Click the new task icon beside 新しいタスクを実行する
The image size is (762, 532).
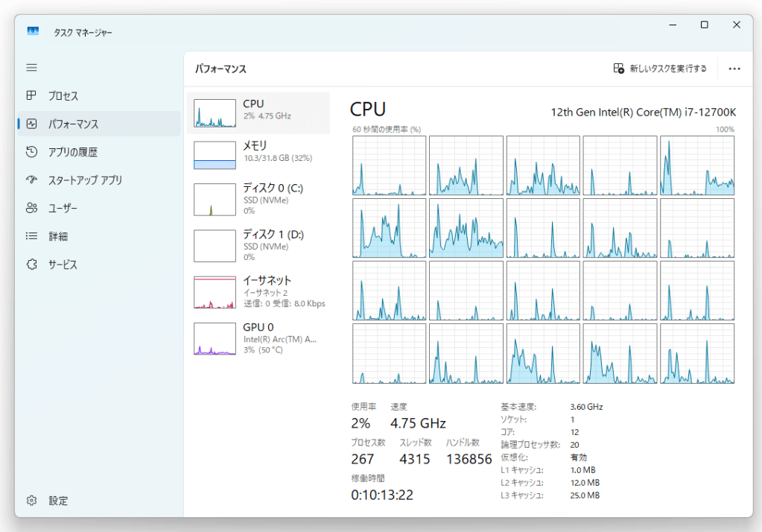click(618, 69)
